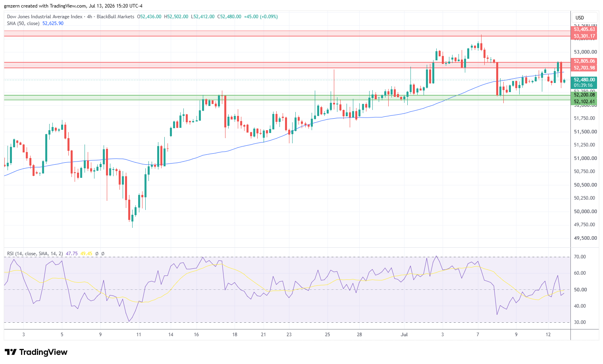The image size is (603, 364).
Task: Click the 52,102.61 support price label
Action: (x=584, y=102)
